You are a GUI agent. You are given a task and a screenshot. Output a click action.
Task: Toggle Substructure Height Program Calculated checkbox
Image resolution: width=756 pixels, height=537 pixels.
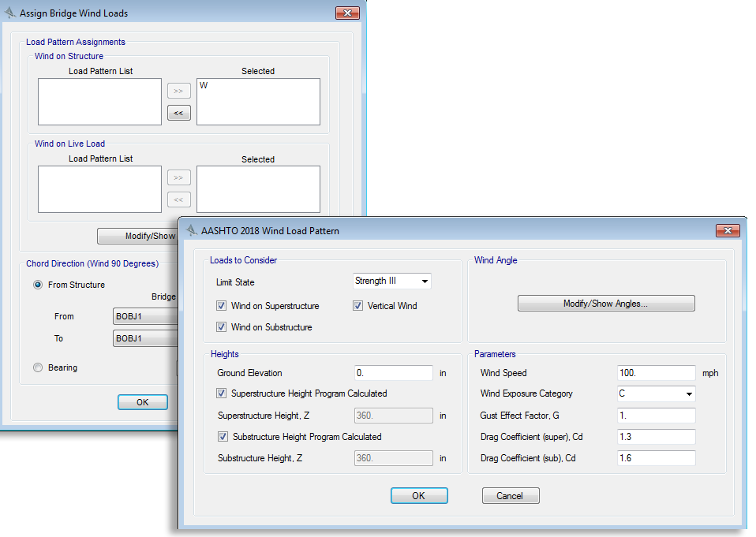click(x=222, y=437)
